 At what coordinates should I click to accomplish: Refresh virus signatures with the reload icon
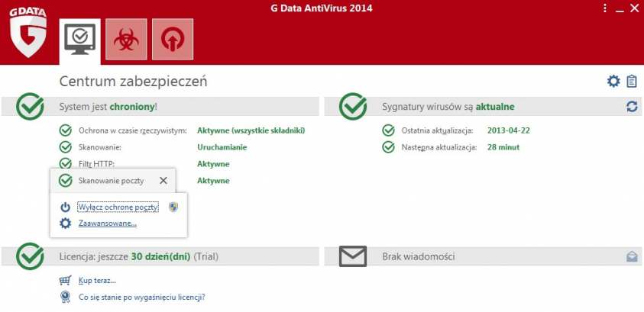(632, 107)
